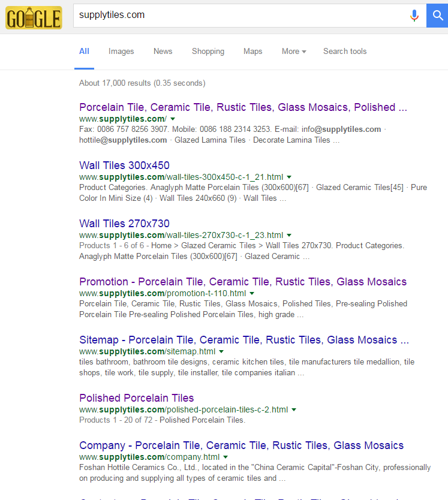448x500 pixels.
Task: Click the blue search magnifier button
Action: click(437, 16)
